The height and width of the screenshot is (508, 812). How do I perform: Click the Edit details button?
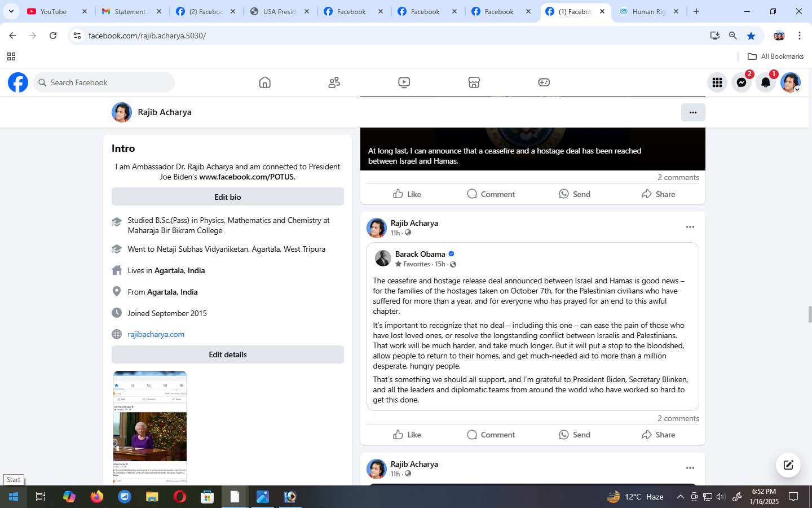point(228,354)
